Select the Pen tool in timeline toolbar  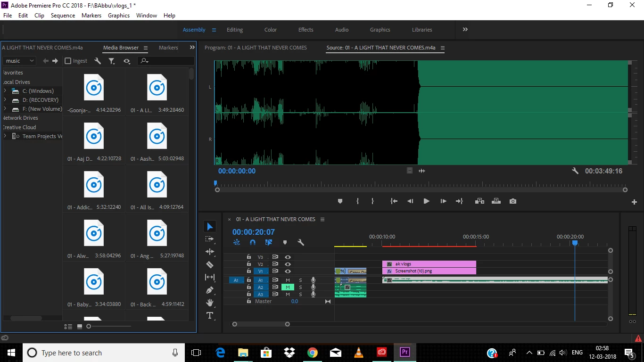pos(210,290)
